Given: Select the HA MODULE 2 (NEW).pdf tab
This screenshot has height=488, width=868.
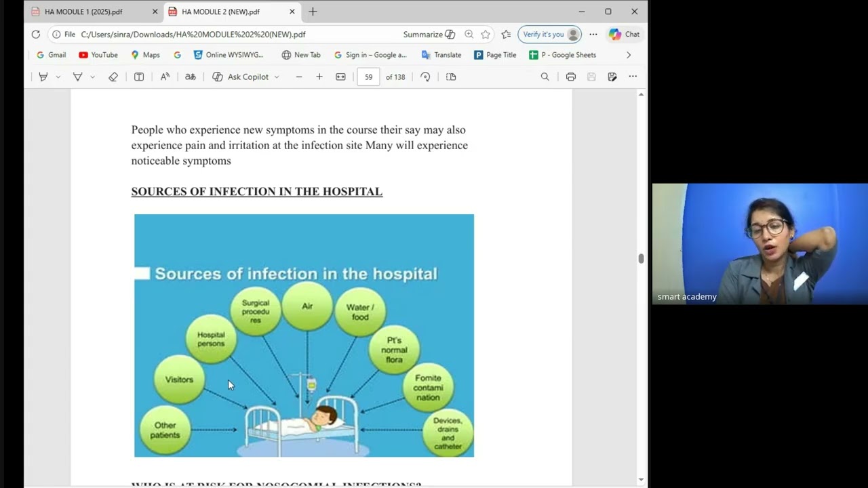Looking at the screenshot, I should coord(220,12).
